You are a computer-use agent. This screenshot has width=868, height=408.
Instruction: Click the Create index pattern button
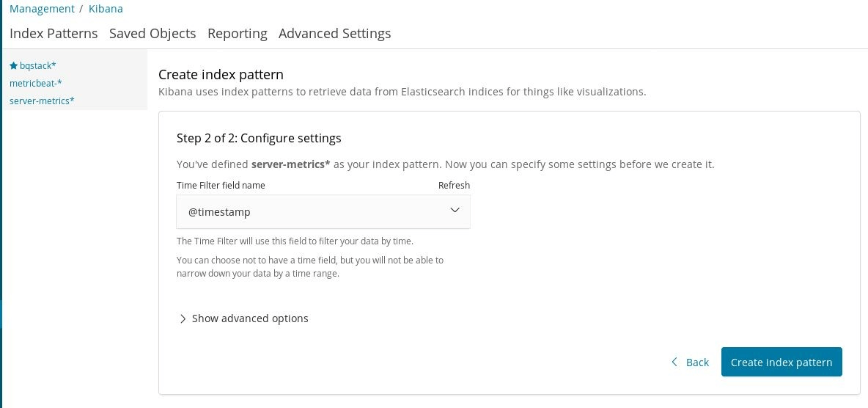point(781,362)
